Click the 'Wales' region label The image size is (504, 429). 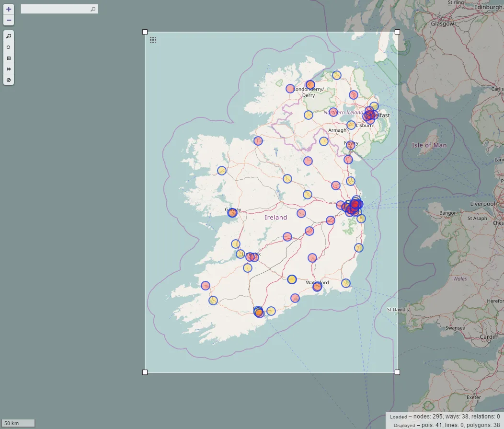pyautogui.click(x=460, y=279)
